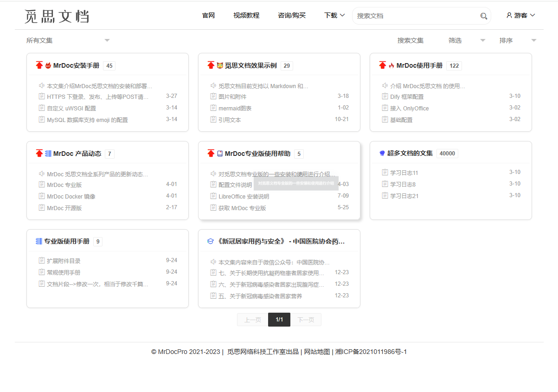Click the document icon beside mermaid图表
The height and width of the screenshot is (392, 558).
click(x=213, y=108)
